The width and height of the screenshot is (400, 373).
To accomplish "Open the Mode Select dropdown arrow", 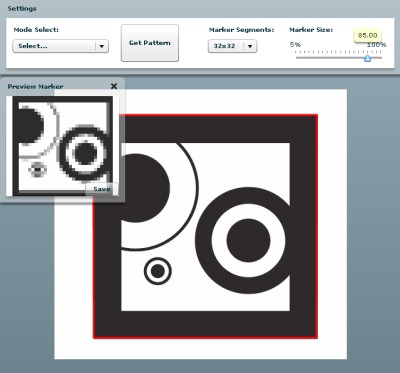I will point(102,46).
